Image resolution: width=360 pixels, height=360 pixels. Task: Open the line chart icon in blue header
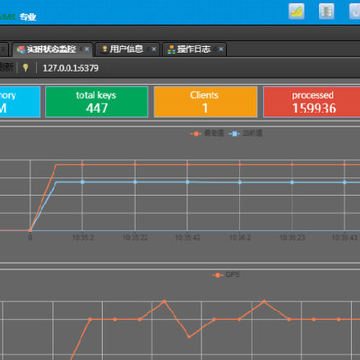296,11
